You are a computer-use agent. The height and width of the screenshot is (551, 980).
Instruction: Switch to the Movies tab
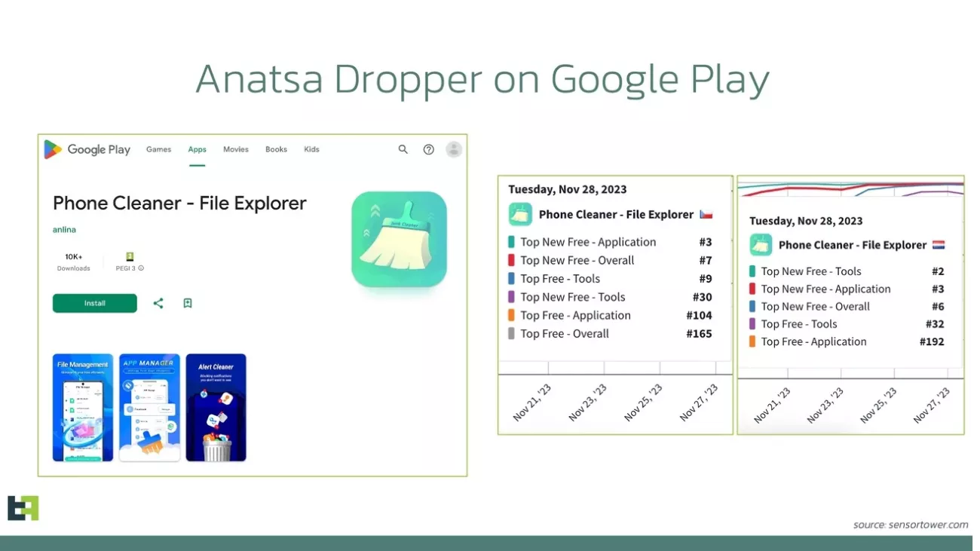coord(235,149)
